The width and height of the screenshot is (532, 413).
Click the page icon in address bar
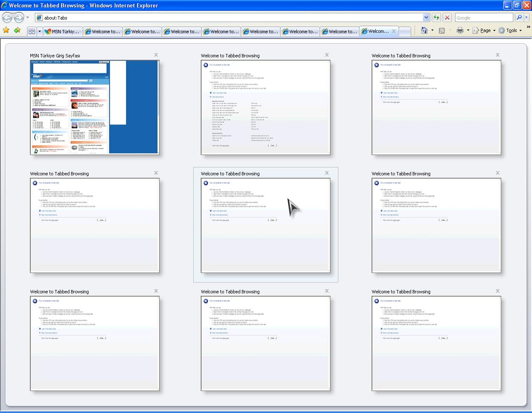40,17
